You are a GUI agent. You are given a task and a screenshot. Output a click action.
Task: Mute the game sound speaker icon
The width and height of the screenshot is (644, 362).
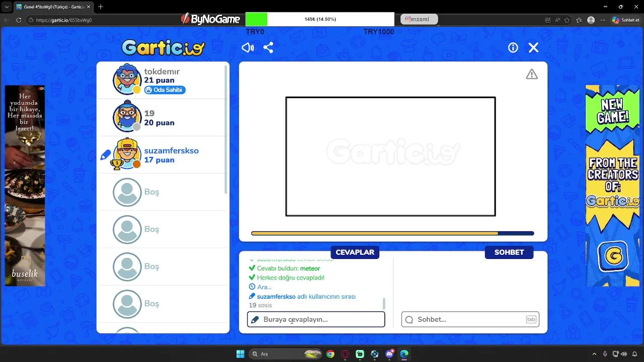pos(248,48)
